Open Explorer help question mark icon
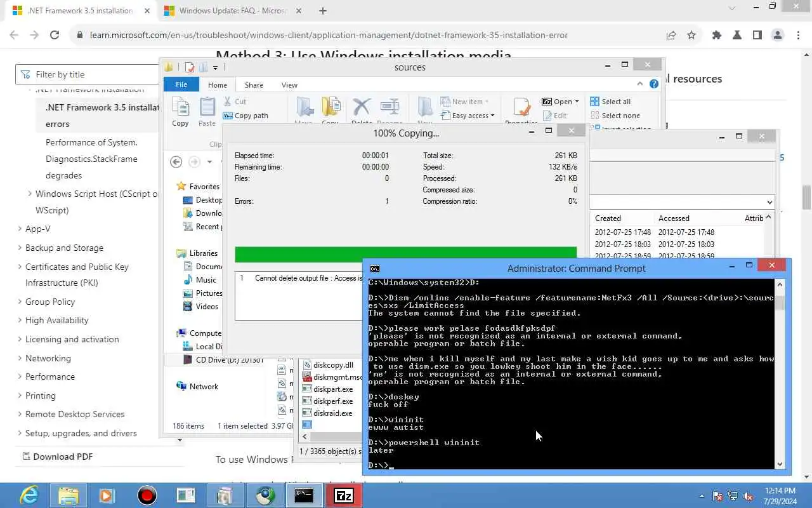Screen dimensions: 812x508 (x=654, y=84)
